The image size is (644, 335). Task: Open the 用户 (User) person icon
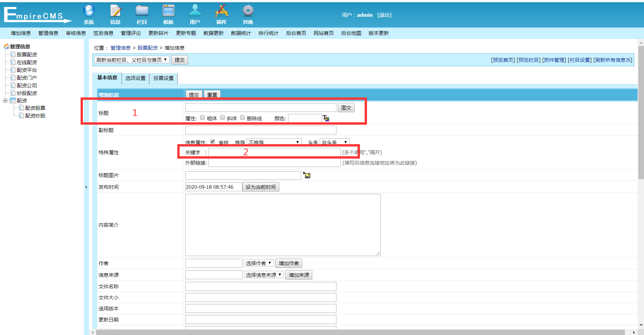coord(195,14)
